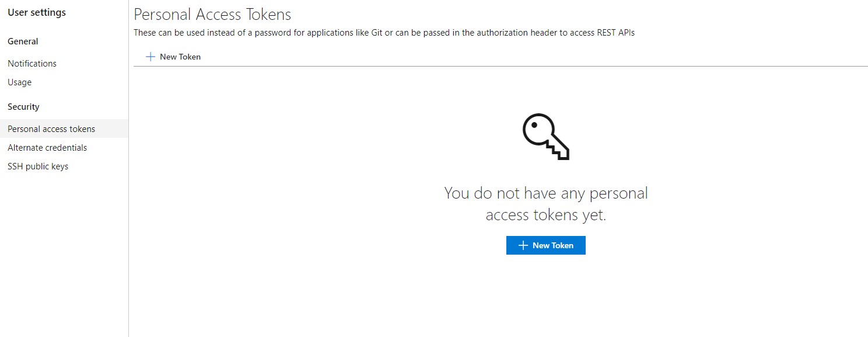Click the plus icon inside blue button
The width and height of the screenshot is (868, 337).
(523, 245)
